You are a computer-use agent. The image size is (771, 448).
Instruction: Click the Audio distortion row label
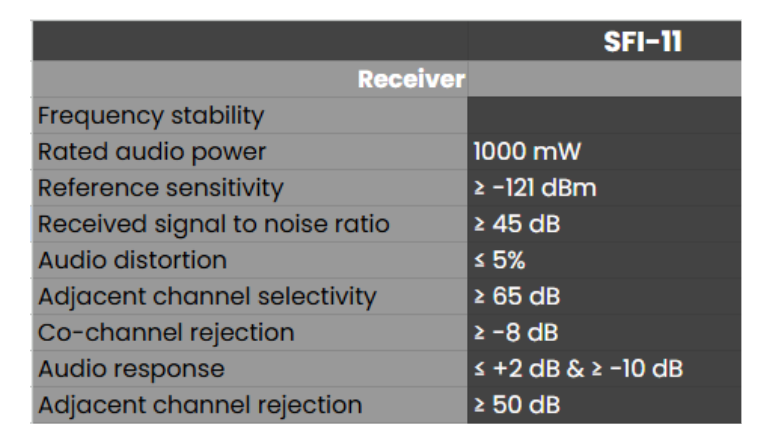(132, 260)
